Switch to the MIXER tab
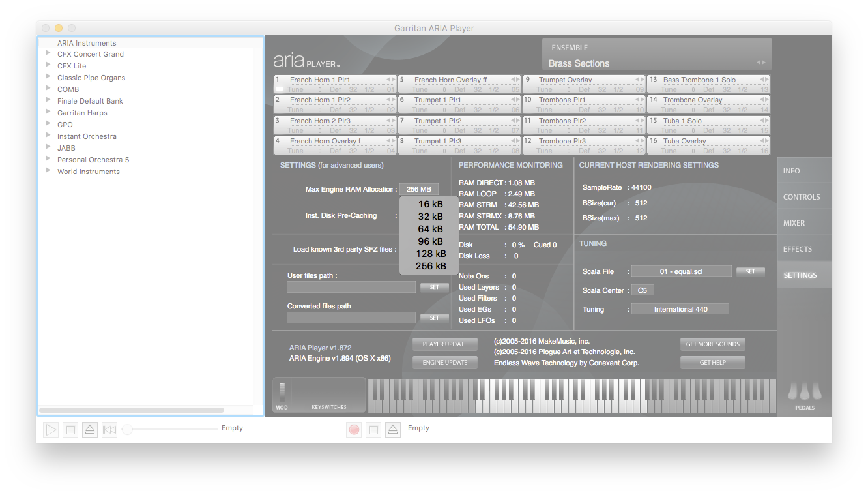Viewport: 868px width, 495px height. click(804, 223)
